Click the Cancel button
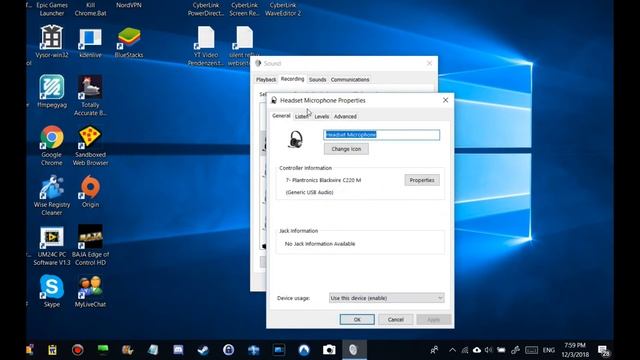The image size is (640, 360). pyautogui.click(x=396, y=320)
